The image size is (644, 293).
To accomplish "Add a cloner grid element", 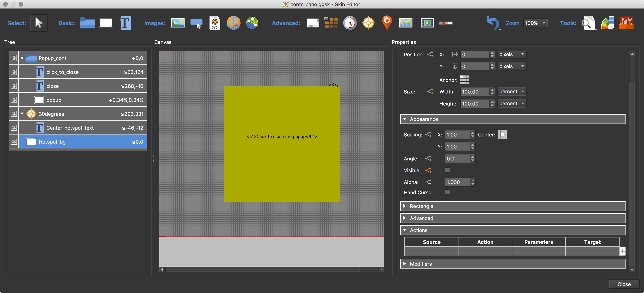I will [331, 23].
